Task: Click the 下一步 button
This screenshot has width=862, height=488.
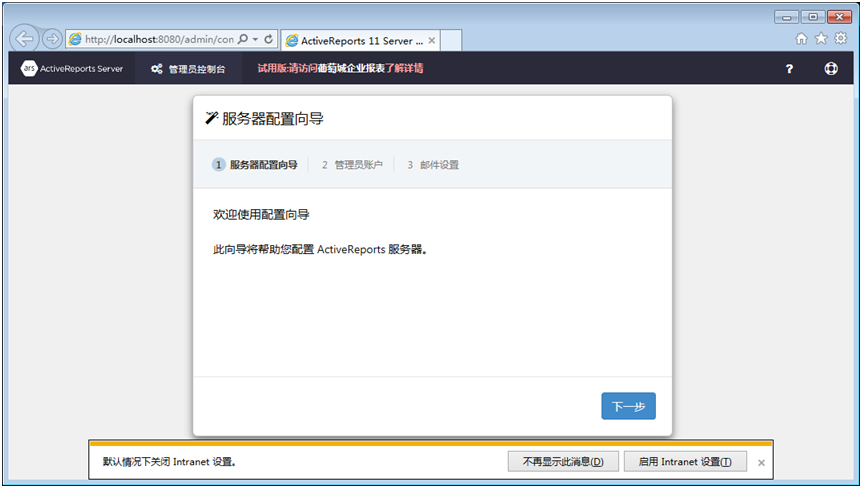Action: [x=628, y=406]
